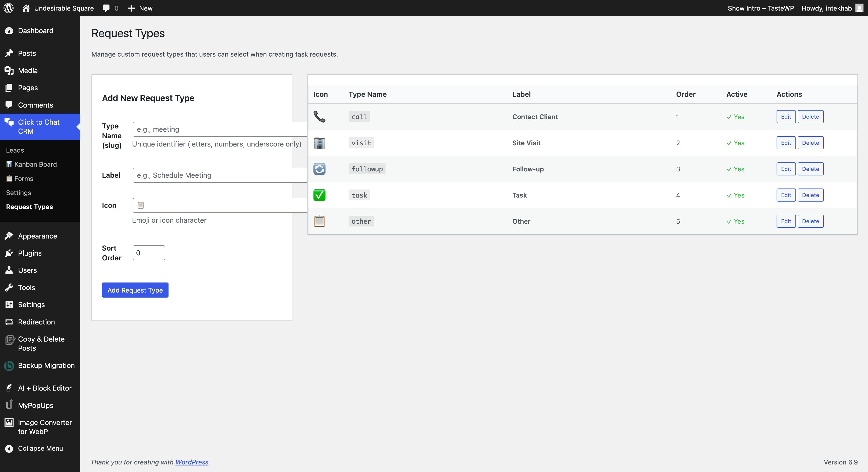Viewport: 868px width, 472px height.
Task: Open the comments bubble icon in admin bar
Action: pyautogui.click(x=106, y=8)
